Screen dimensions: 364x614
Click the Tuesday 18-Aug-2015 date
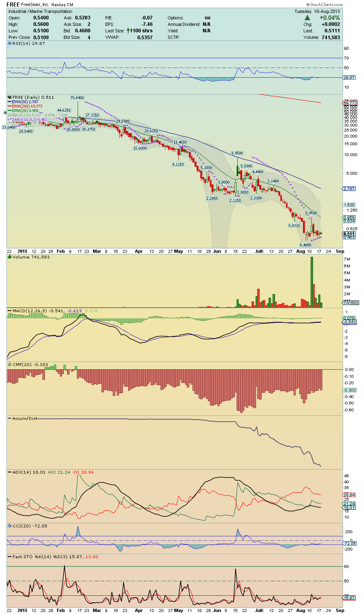317,11
